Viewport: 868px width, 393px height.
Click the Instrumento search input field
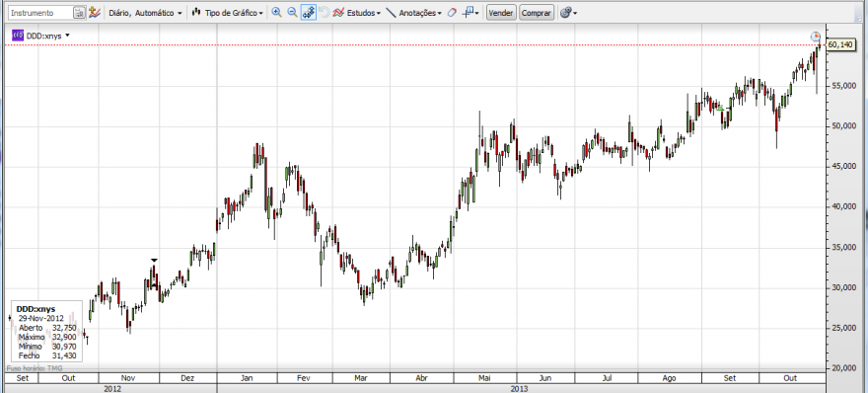click(x=40, y=12)
